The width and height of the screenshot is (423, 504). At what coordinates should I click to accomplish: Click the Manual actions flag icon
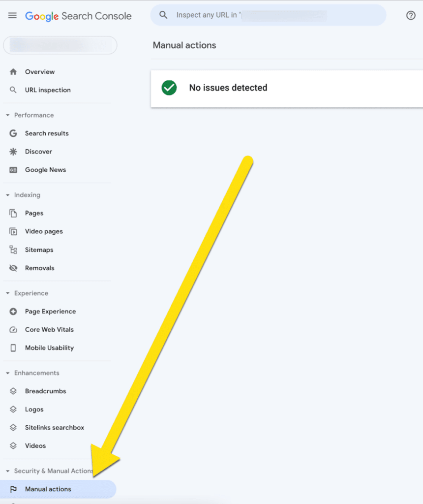click(14, 489)
